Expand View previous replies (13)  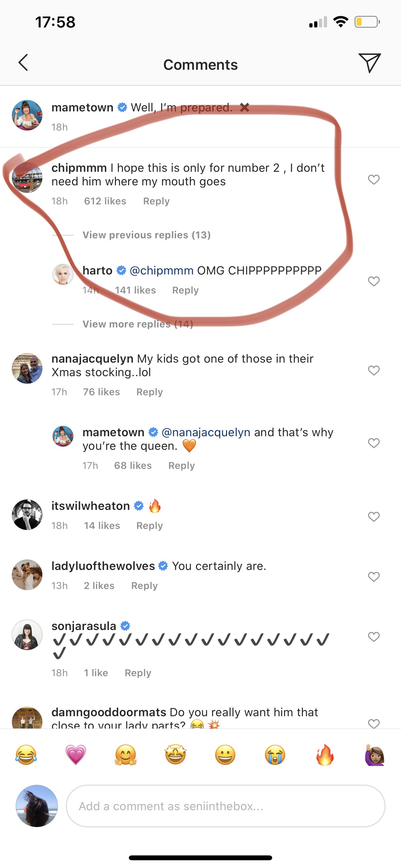tap(147, 235)
